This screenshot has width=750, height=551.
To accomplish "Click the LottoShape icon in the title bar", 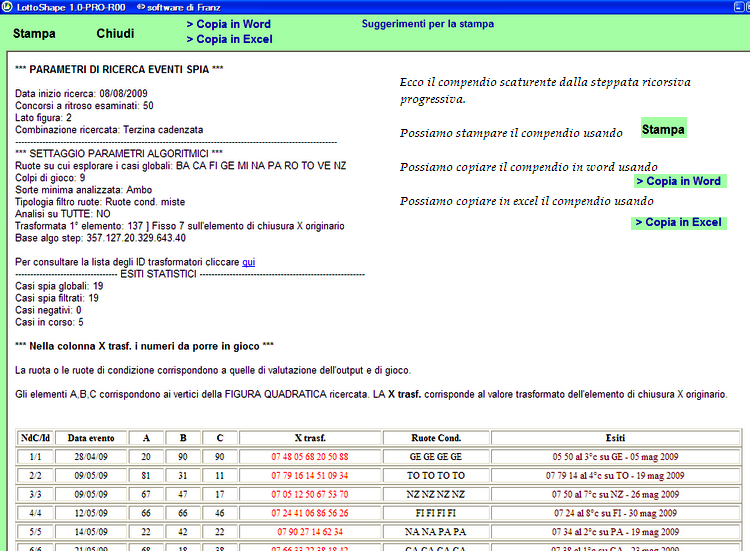I will coord(8,7).
